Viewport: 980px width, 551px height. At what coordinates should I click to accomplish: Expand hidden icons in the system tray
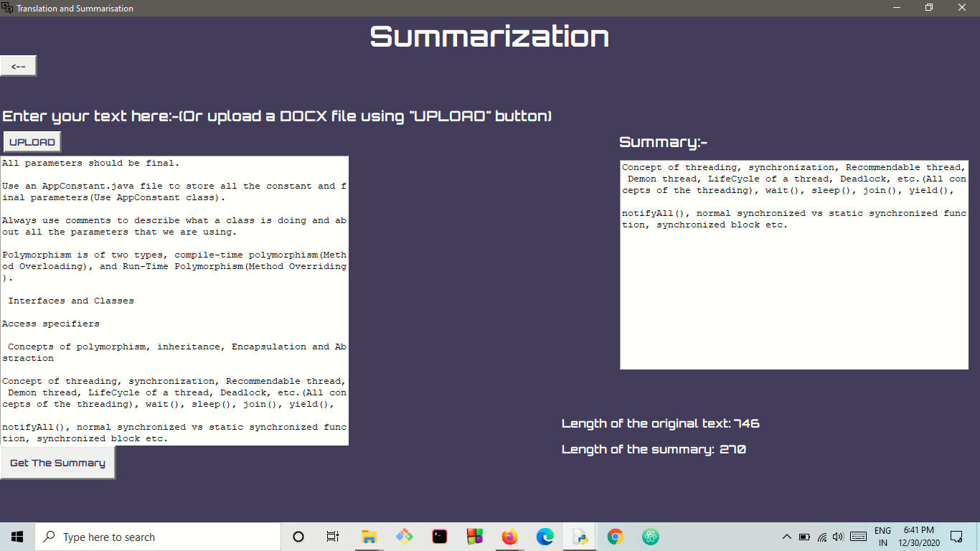click(786, 536)
